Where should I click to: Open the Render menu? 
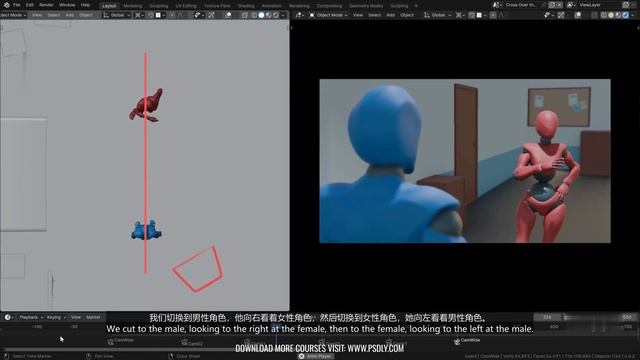click(x=47, y=5)
